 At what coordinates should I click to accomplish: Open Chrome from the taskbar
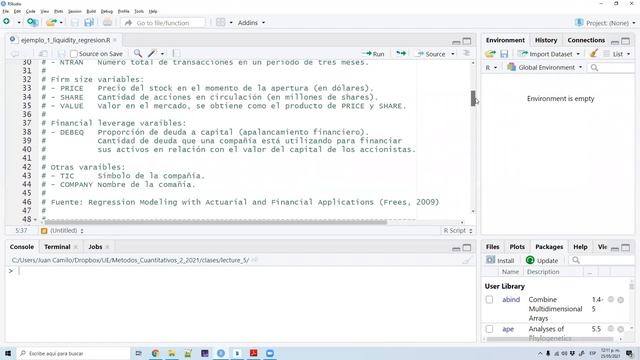(155, 353)
